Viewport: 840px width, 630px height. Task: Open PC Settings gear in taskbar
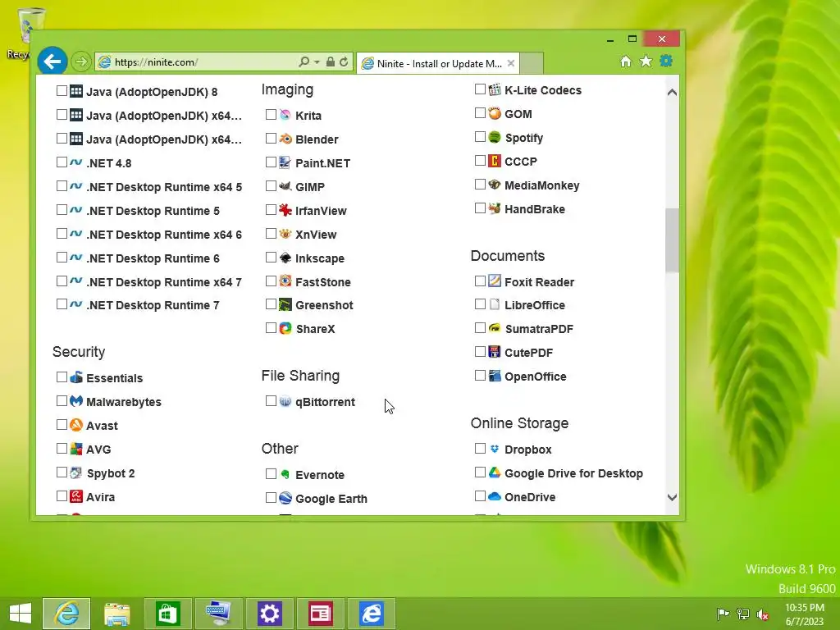(269, 614)
